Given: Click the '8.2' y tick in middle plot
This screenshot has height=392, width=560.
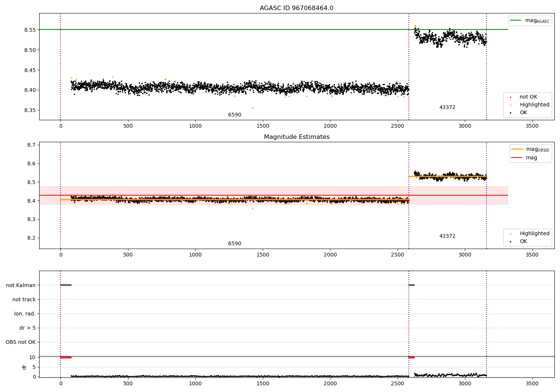Looking at the screenshot, I should [31, 238].
